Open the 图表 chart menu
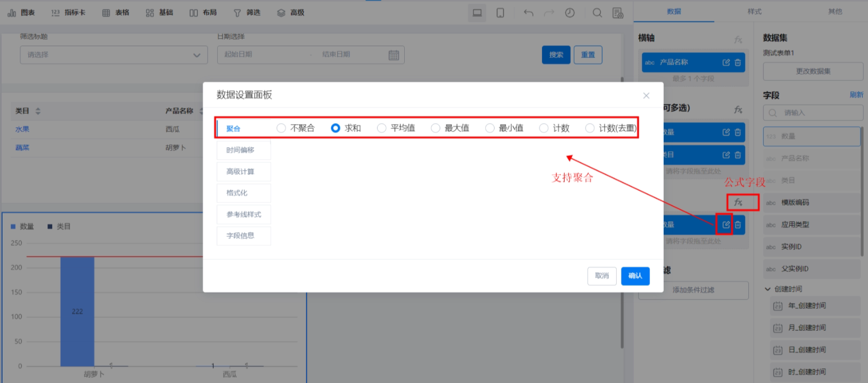The width and height of the screenshot is (868, 383). (21, 13)
